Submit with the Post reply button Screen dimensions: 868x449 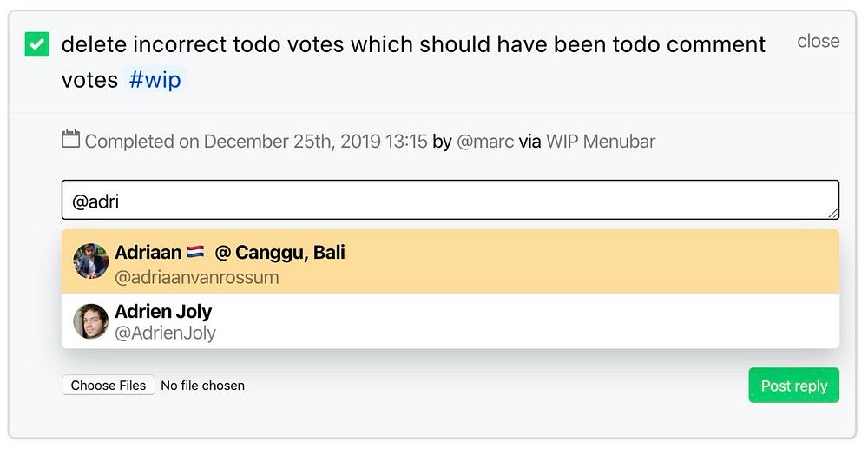(x=793, y=386)
